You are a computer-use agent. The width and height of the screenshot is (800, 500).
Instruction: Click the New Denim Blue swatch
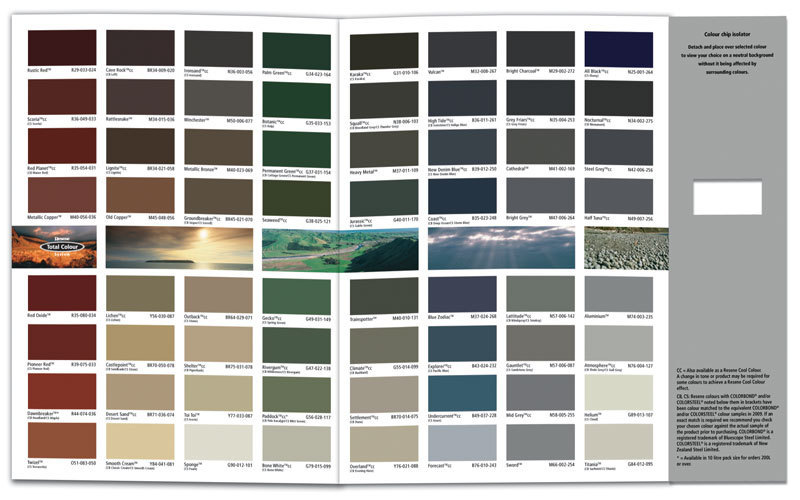(x=462, y=146)
